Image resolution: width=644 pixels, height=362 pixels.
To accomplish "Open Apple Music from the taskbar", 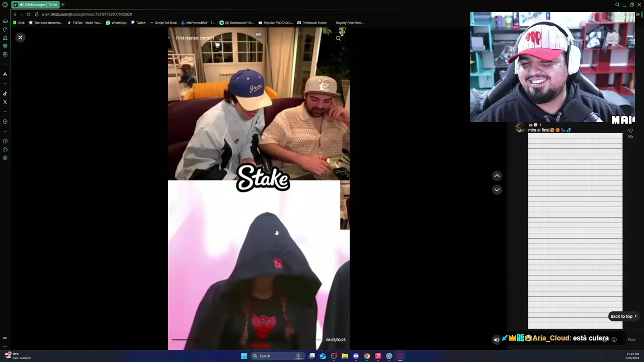I will [x=378, y=356].
